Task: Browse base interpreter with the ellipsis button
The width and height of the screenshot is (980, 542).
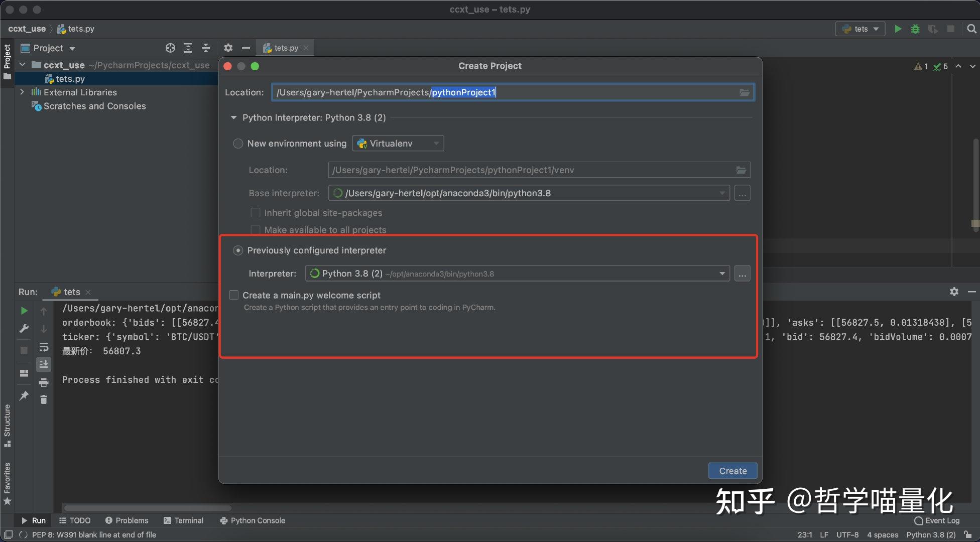Action: [742, 193]
